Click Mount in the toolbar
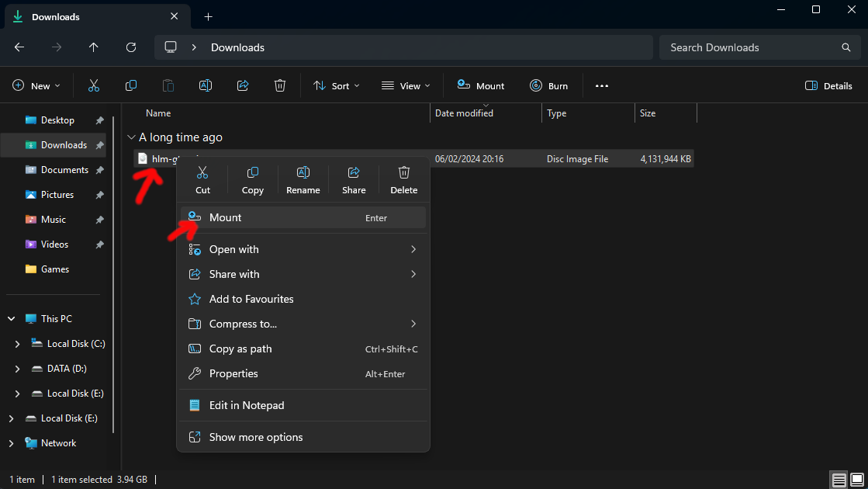This screenshot has width=868, height=489. [480, 86]
